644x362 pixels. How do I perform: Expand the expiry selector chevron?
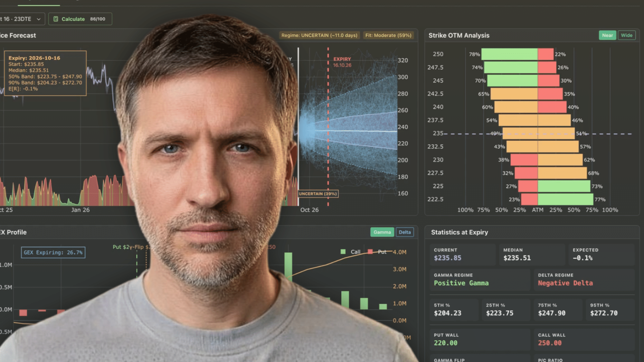coord(39,19)
